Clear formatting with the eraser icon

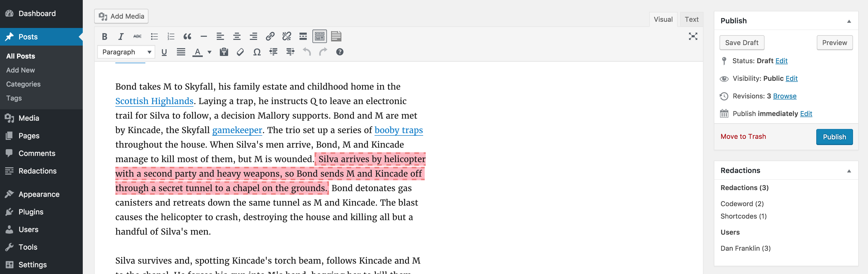point(240,52)
